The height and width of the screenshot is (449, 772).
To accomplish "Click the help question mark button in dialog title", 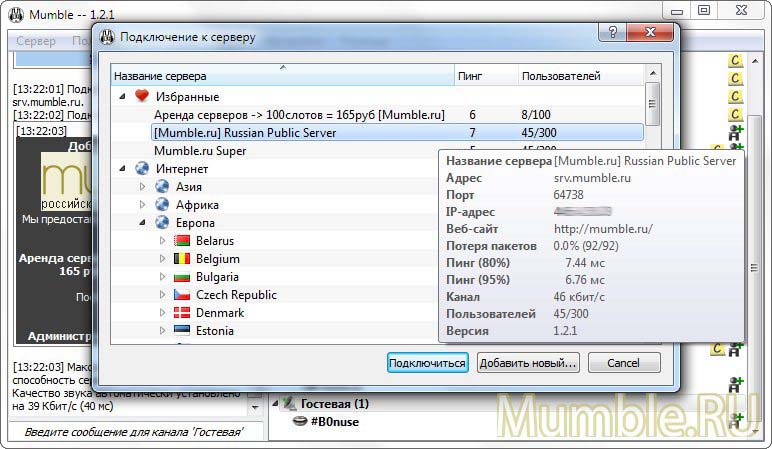I will coord(609,36).
